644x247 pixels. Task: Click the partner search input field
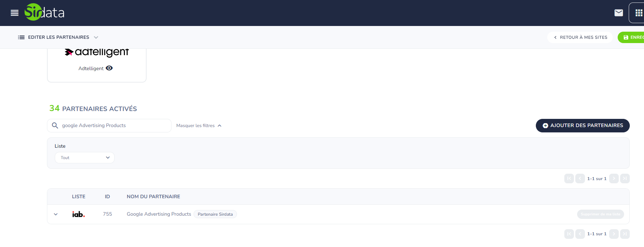(x=114, y=126)
